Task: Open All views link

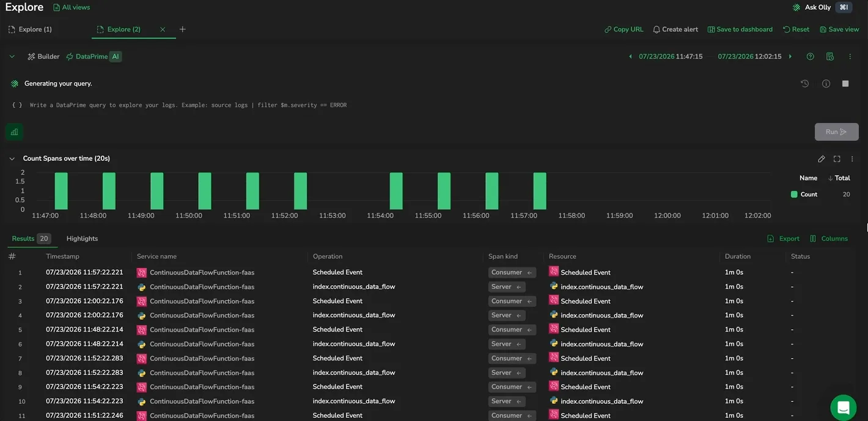Action: [x=72, y=7]
